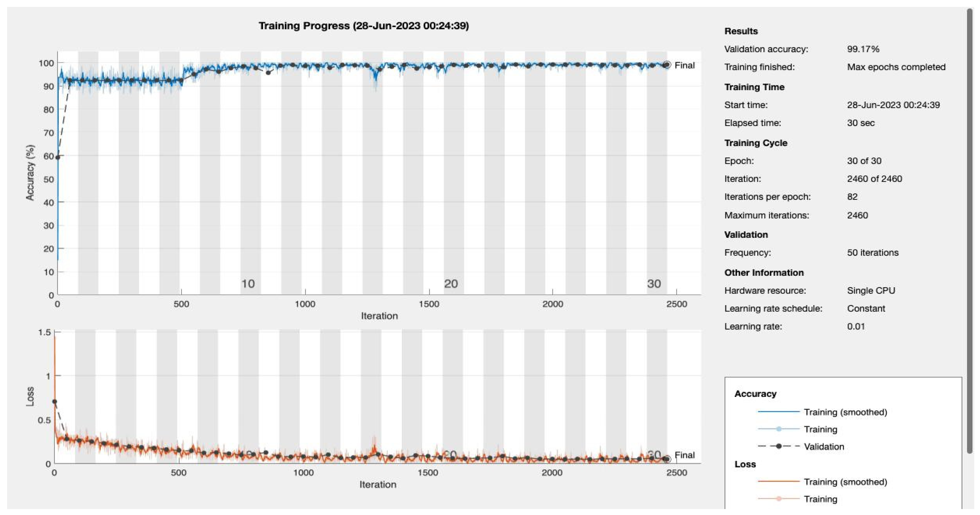The image size is (980, 515).
Task: Click the epoch 30 label in accuracy plot
Action: point(654,284)
